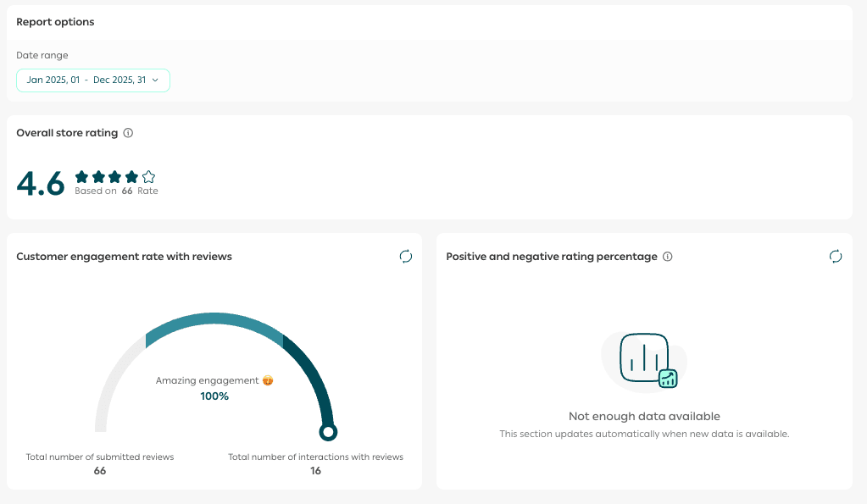Click the first filled star in the rating
This screenshot has height=504, width=867.
(x=82, y=177)
